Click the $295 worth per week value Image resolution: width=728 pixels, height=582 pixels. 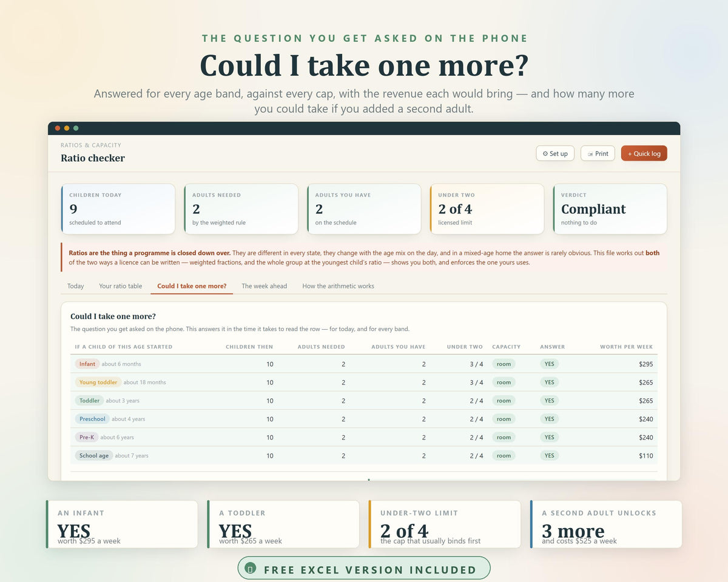coord(645,364)
